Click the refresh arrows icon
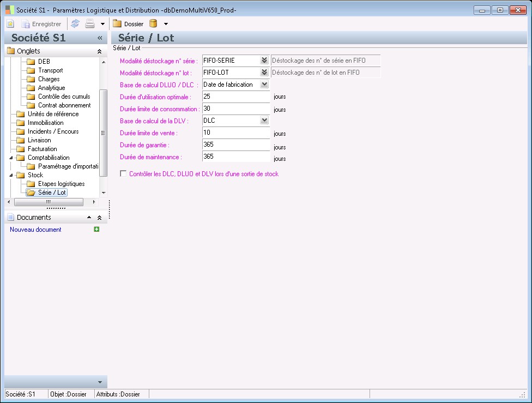Viewport: 532px width, 403px height. tap(75, 24)
